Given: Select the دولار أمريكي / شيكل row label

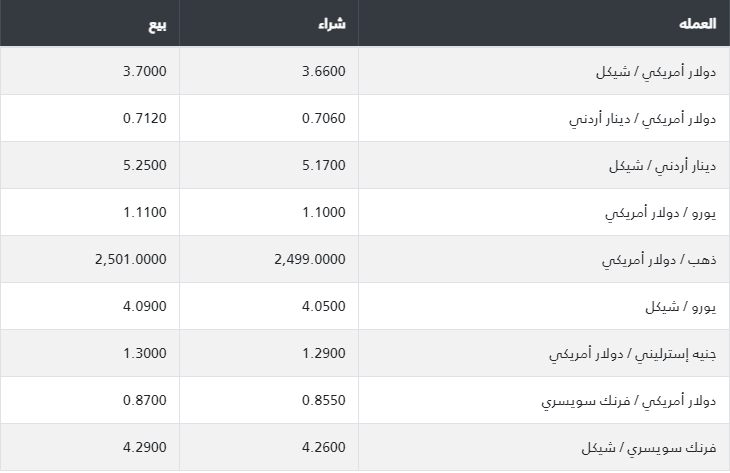Looking at the screenshot, I should [x=656, y=72].
